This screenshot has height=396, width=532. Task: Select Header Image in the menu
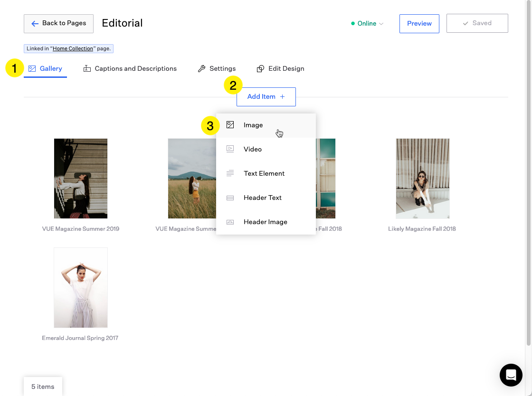coord(266,222)
